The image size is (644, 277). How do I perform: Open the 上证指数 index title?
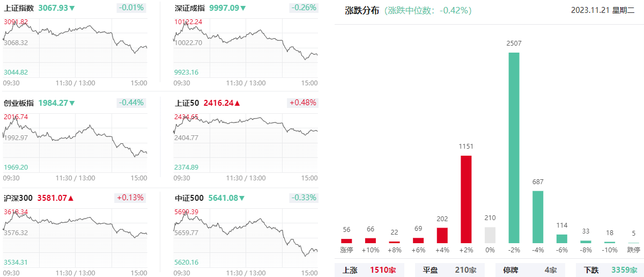click(19, 8)
